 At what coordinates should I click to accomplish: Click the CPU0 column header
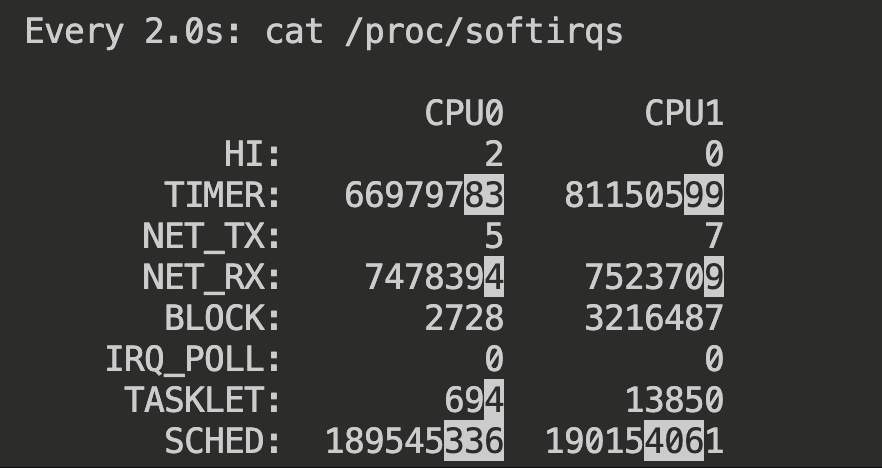464,113
